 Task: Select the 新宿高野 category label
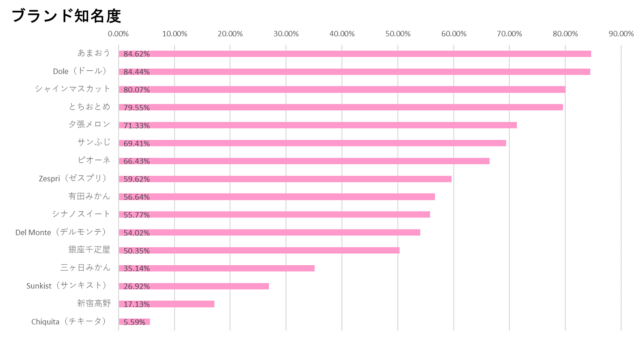tap(94, 303)
